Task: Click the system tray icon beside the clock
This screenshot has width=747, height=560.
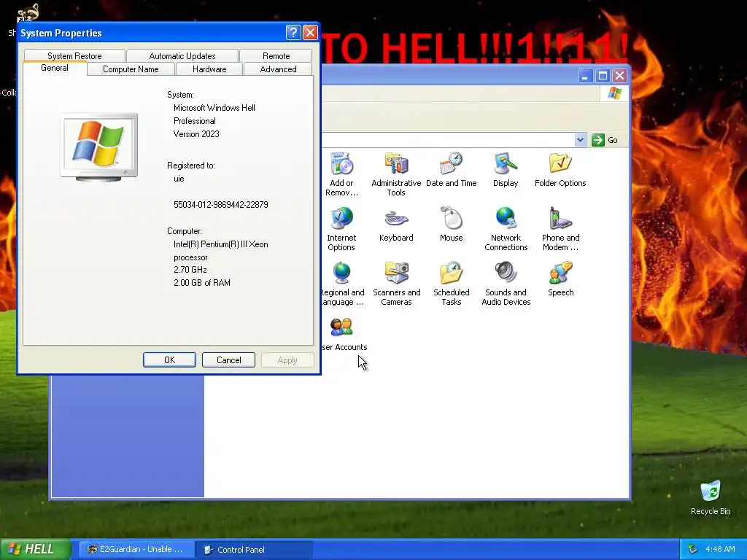Action: click(693, 549)
